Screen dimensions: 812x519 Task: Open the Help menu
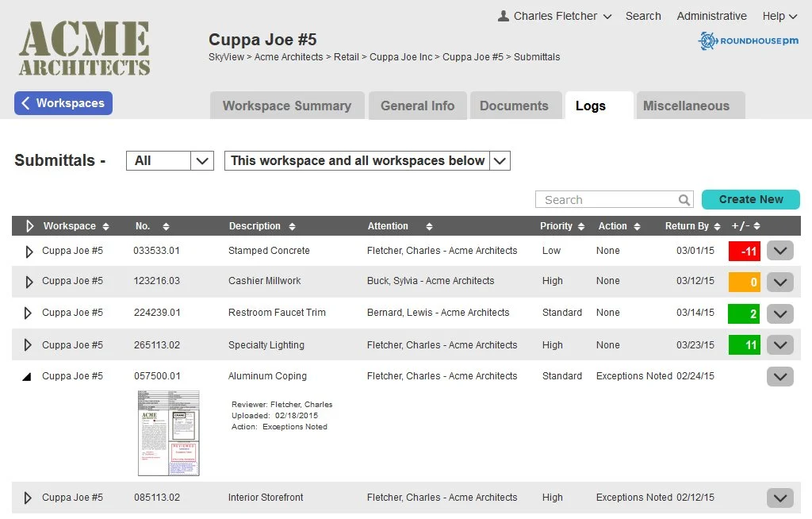point(779,16)
